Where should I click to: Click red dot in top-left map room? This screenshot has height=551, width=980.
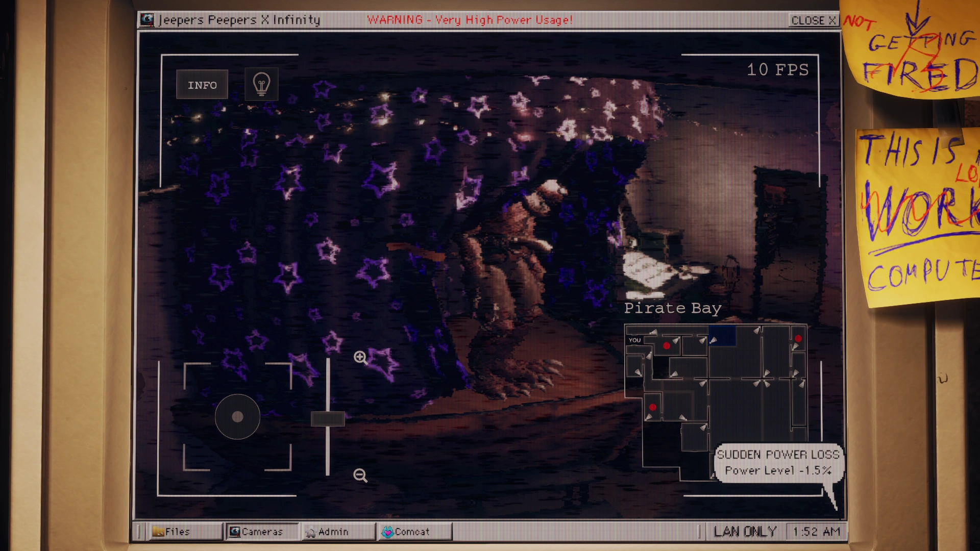(667, 345)
